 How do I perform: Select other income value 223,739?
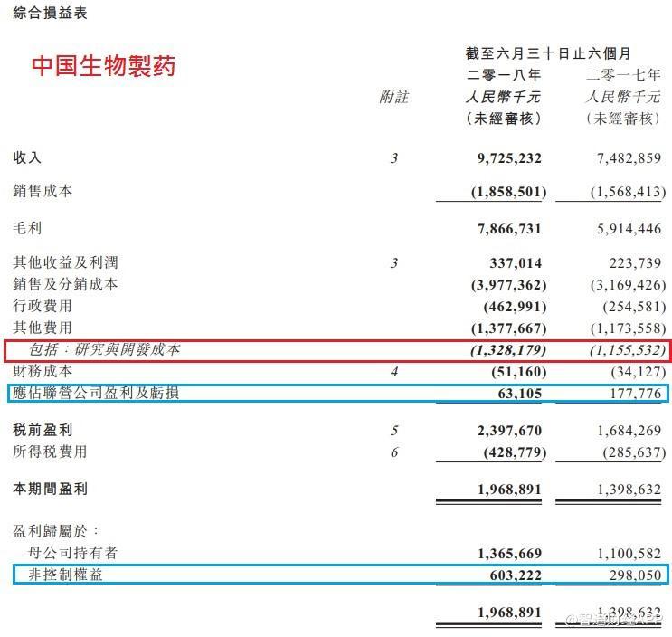(635, 262)
